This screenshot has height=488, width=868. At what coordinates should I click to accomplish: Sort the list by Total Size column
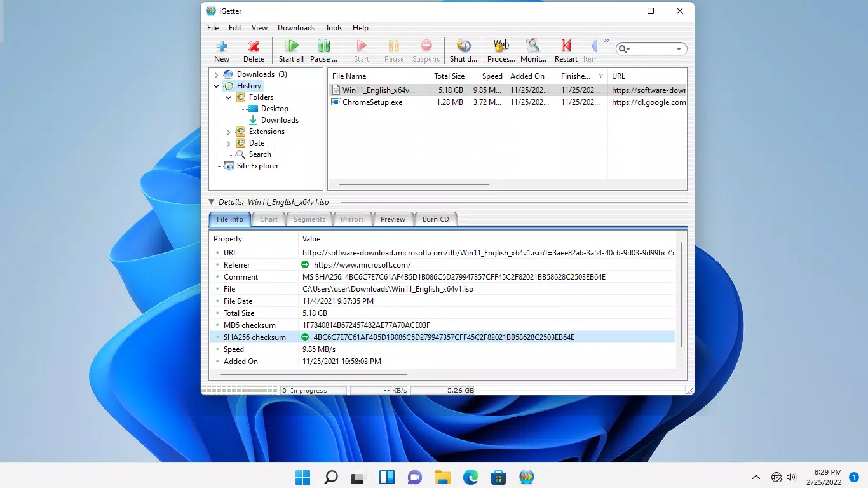point(442,76)
